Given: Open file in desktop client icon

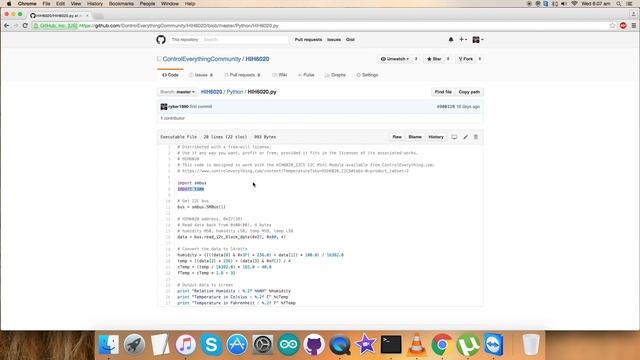Looking at the screenshot, I should [454, 137].
